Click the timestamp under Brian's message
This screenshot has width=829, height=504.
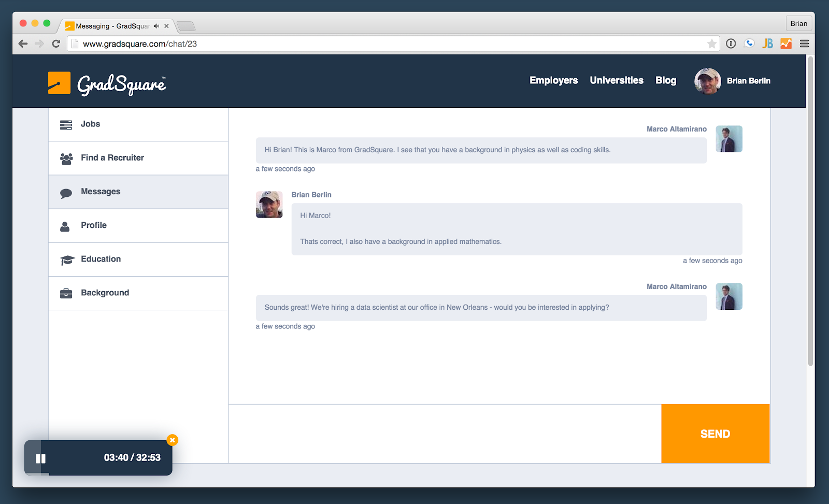coord(712,261)
